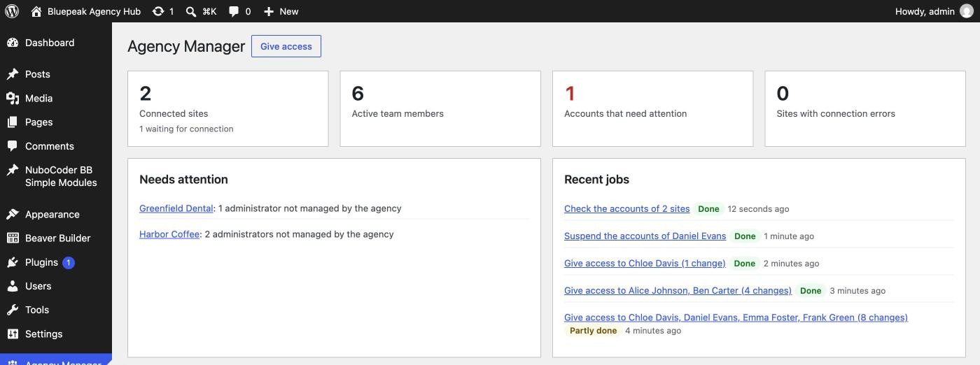980x365 pixels.
Task: Click Sites with connection errors card
Action: (x=865, y=108)
